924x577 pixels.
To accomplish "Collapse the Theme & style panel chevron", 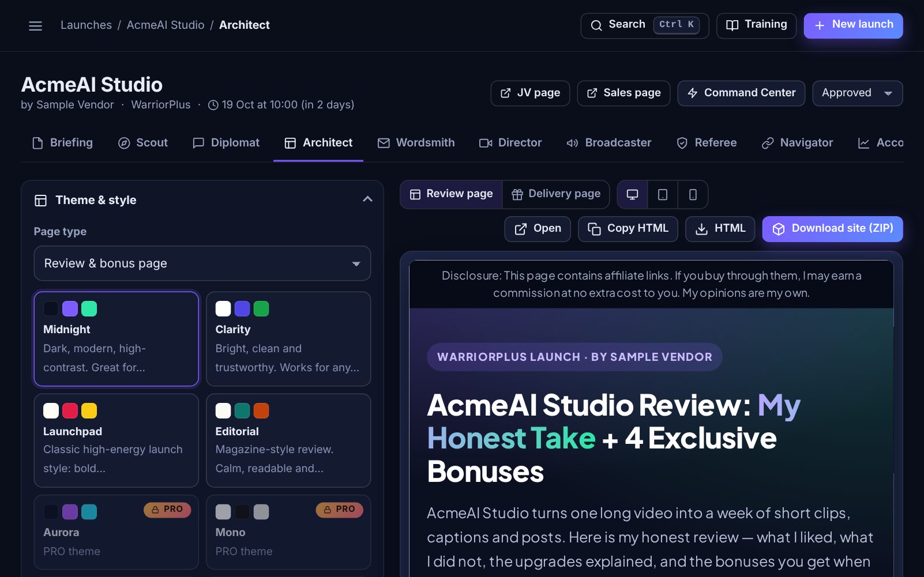I will point(367,199).
